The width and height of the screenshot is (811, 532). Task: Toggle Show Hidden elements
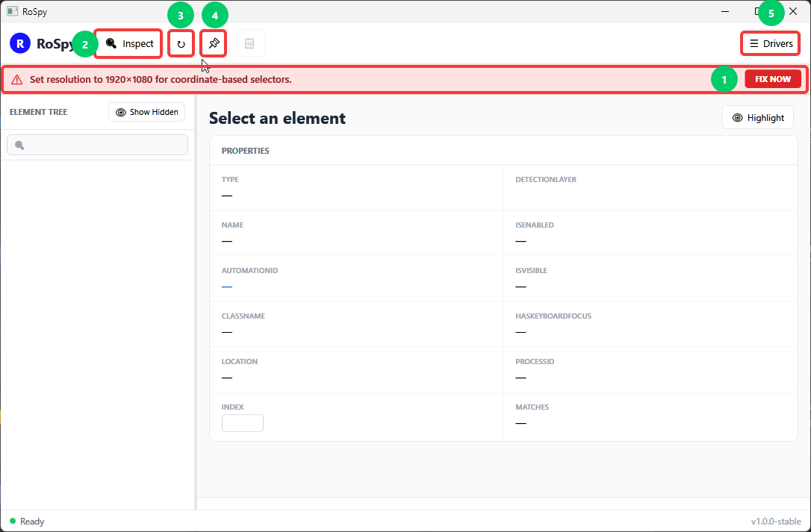pos(146,112)
